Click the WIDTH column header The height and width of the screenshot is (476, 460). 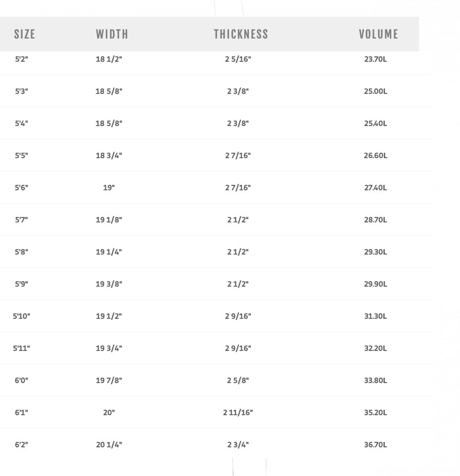click(112, 34)
